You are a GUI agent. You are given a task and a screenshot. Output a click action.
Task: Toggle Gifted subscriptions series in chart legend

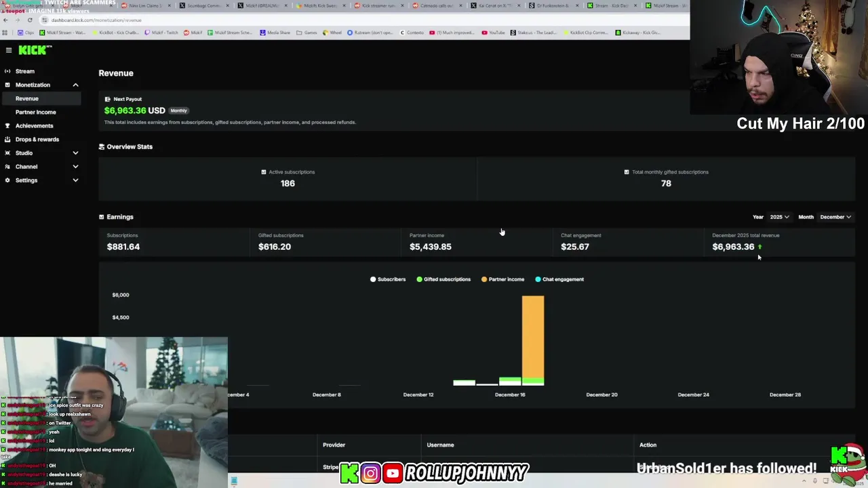pos(443,279)
